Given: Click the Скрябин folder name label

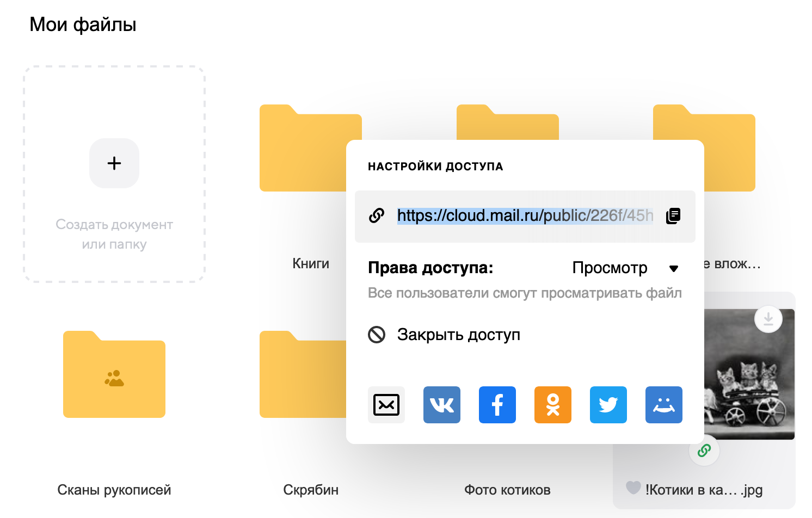Looking at the screenshot, I should (x=311, y=490).
